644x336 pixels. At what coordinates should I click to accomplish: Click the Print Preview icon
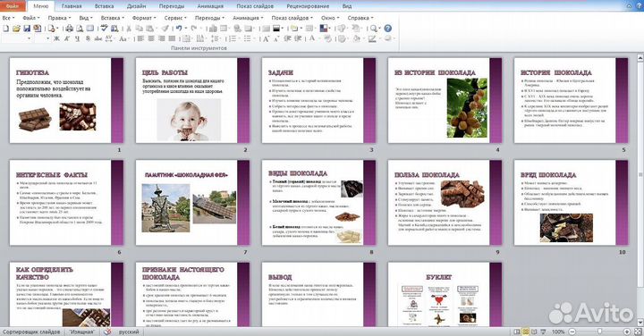click(80, 29)
